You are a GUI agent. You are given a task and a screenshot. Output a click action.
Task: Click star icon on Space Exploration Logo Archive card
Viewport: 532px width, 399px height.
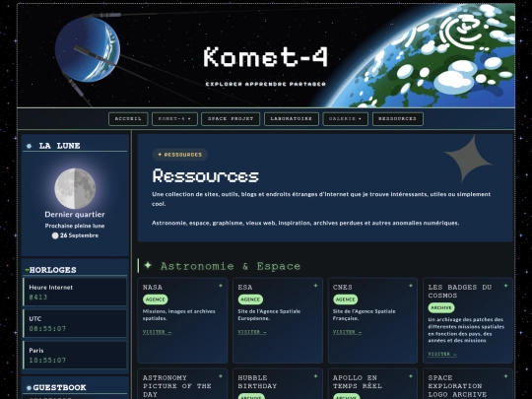(505, 376)
